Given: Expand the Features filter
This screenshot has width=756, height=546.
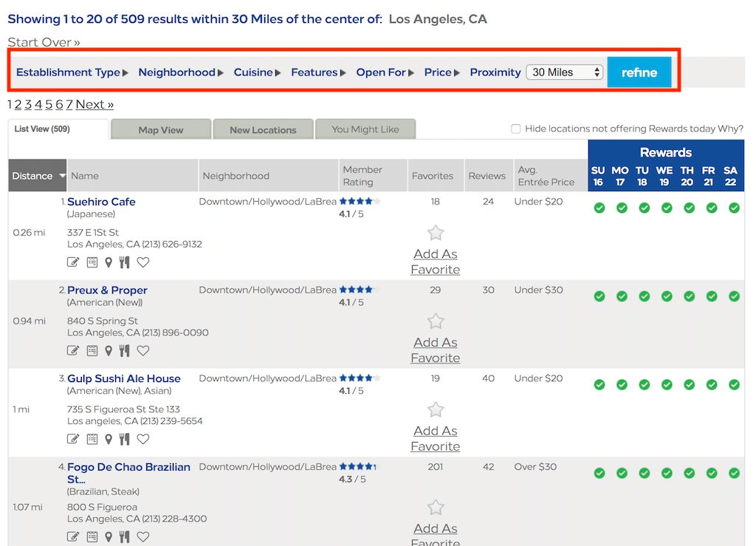Looking at the screenshot, I should [x=318, y=72].
